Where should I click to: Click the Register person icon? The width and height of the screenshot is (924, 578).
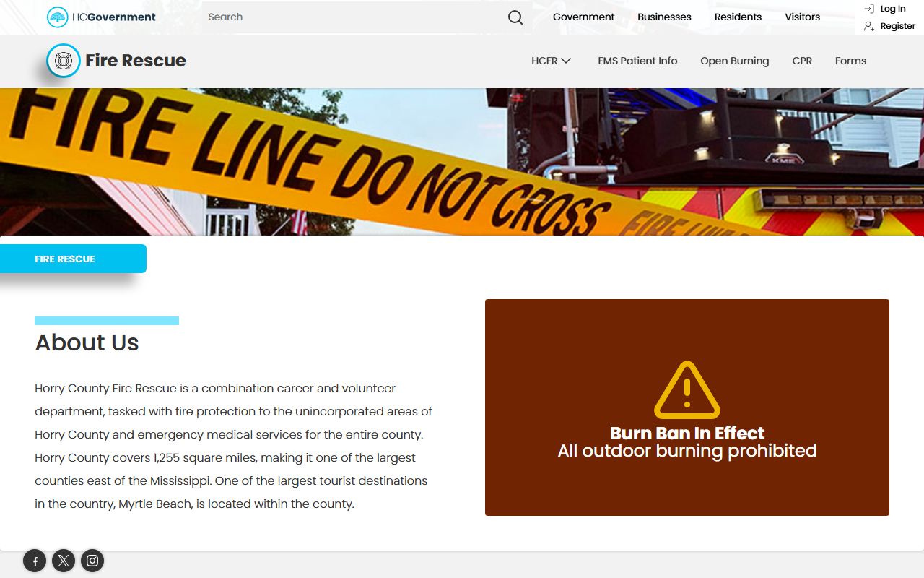[x=869, y=26]
